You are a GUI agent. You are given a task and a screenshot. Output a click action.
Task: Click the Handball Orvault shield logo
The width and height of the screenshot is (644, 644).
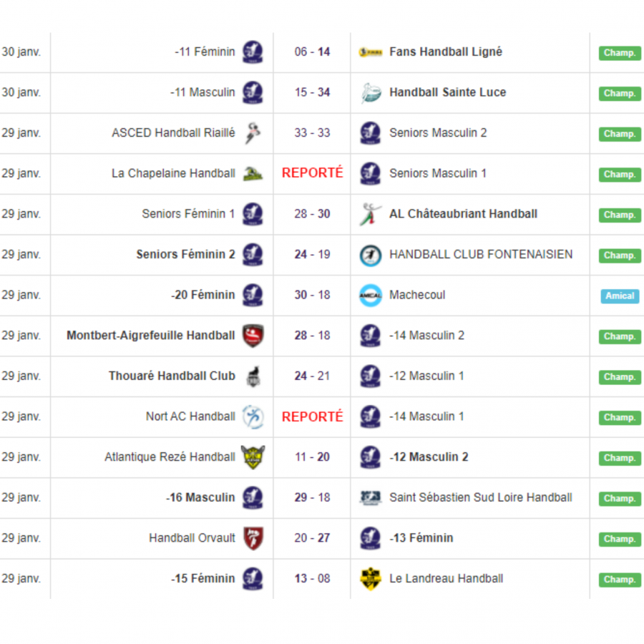click(x=252, y=538)
